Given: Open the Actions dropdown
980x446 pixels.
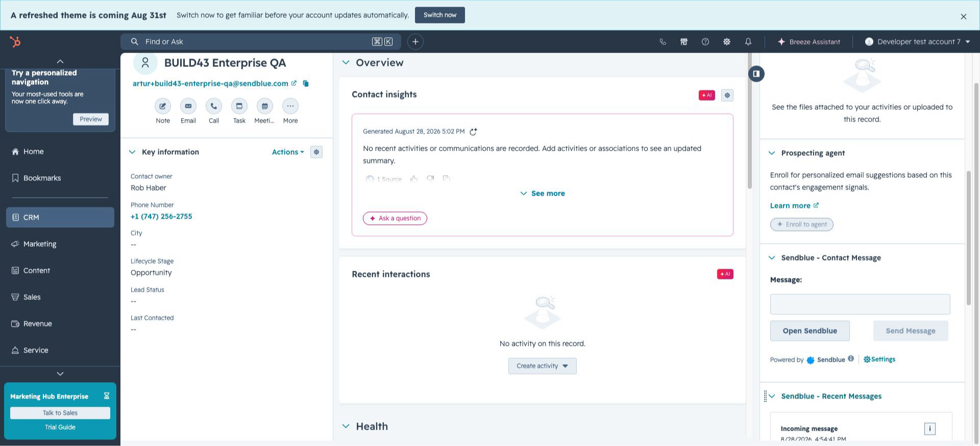Looking at the screenshot, I should tap(288, 152).
